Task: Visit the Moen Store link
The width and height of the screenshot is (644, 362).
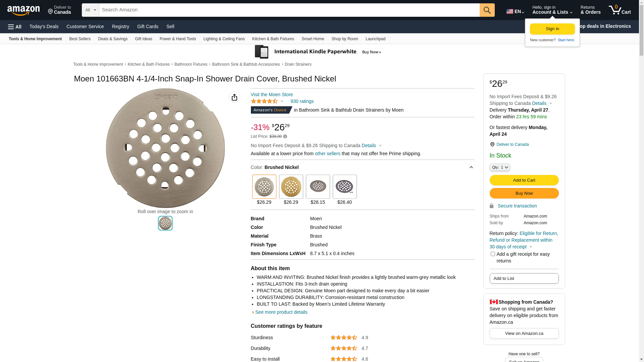Action: click(272, 95)
